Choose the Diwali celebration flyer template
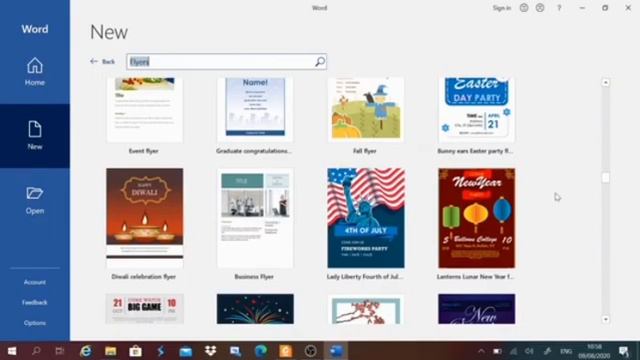 coord(144,218)
